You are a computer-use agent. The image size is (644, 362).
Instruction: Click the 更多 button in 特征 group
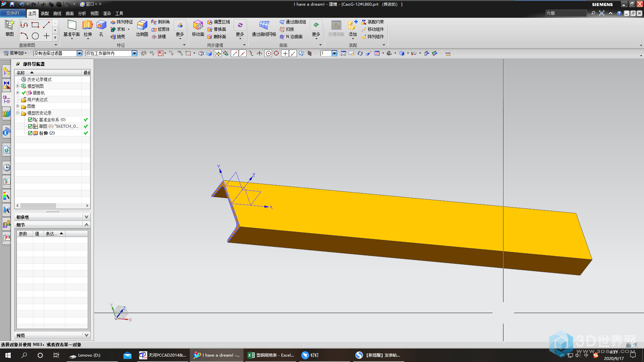(180, 29)
